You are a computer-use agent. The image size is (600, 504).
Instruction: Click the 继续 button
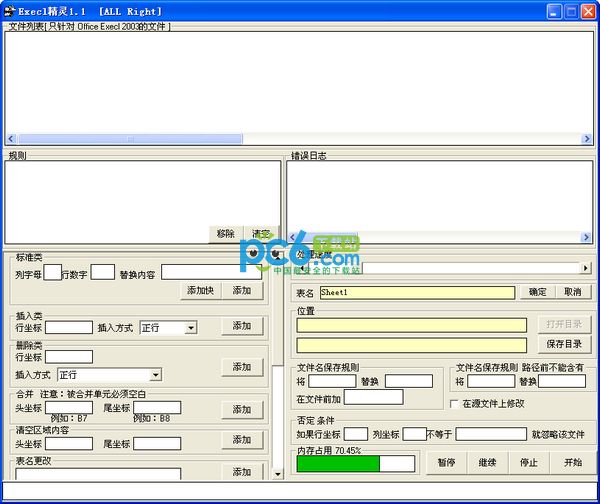pos(488,463)
